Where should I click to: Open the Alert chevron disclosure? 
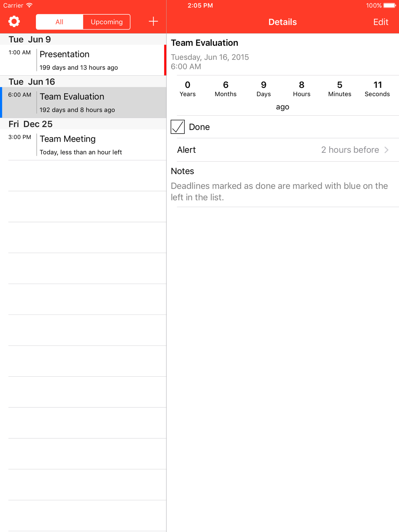pos(386,150)
